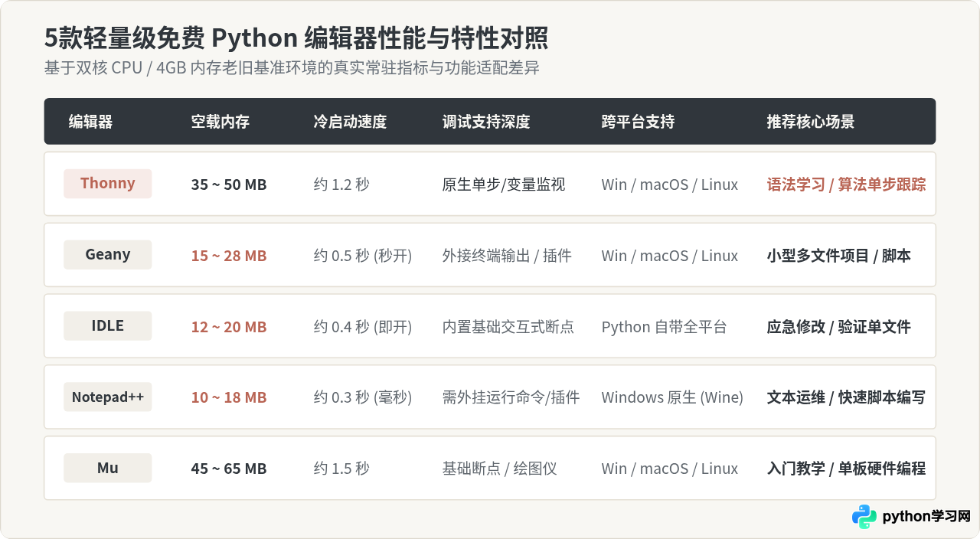Click the 冷启动速度 column header

pyautogui.click(x=350, y=122)
